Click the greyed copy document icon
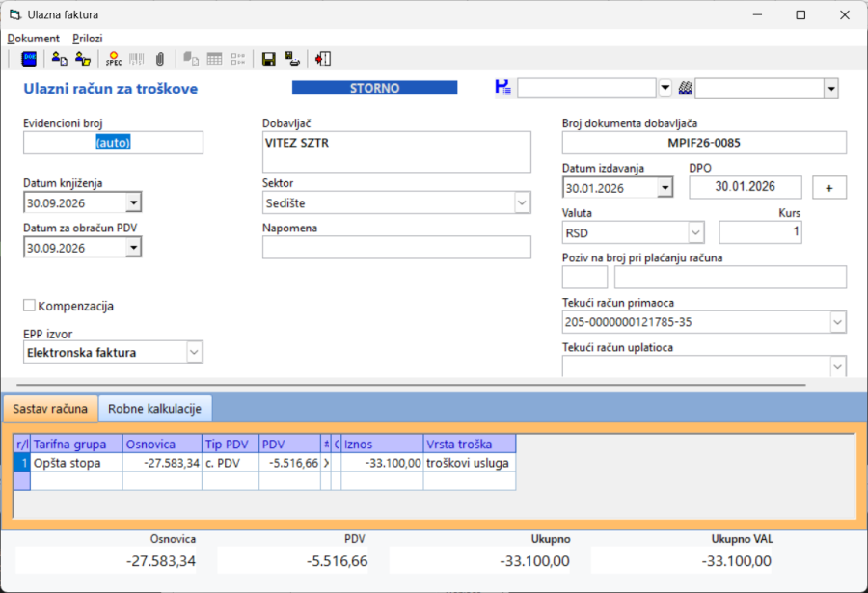 [x=191, y=59]
